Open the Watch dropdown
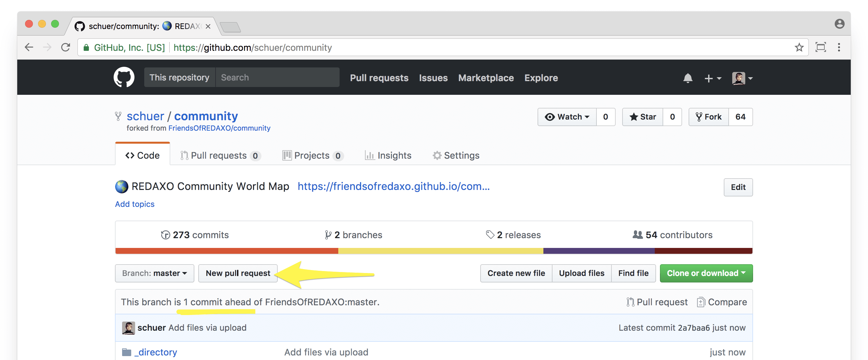This screenshot has width=868, height=360. [567, 117]
